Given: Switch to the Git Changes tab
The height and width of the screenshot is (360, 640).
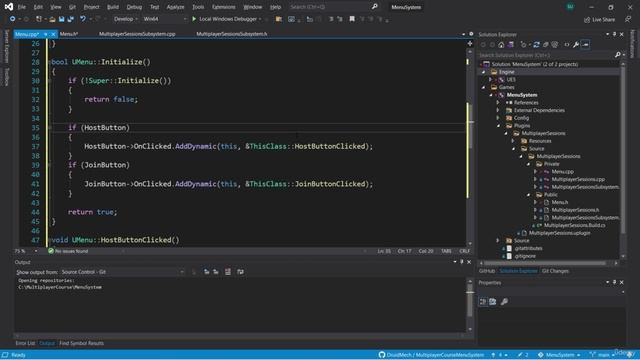Looking at the screenshot, I should click(555, 271).
